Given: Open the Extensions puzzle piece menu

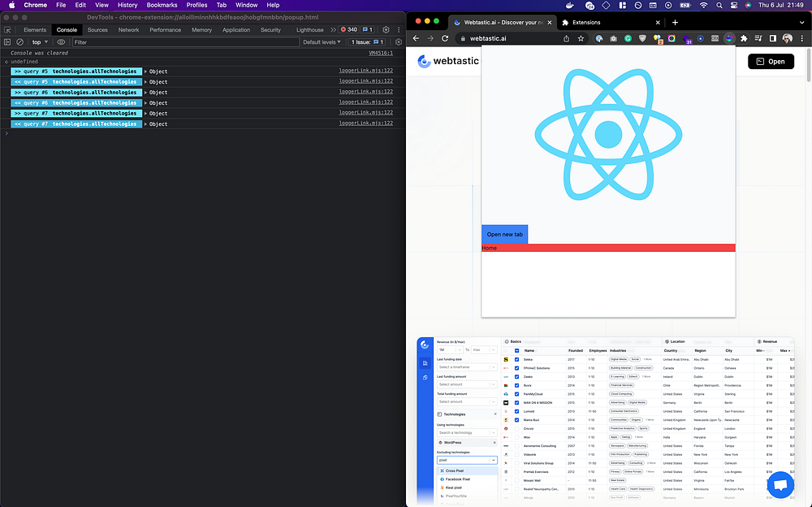Looking at the screenshot, I should pyautogui.click(x=744, y=38).
